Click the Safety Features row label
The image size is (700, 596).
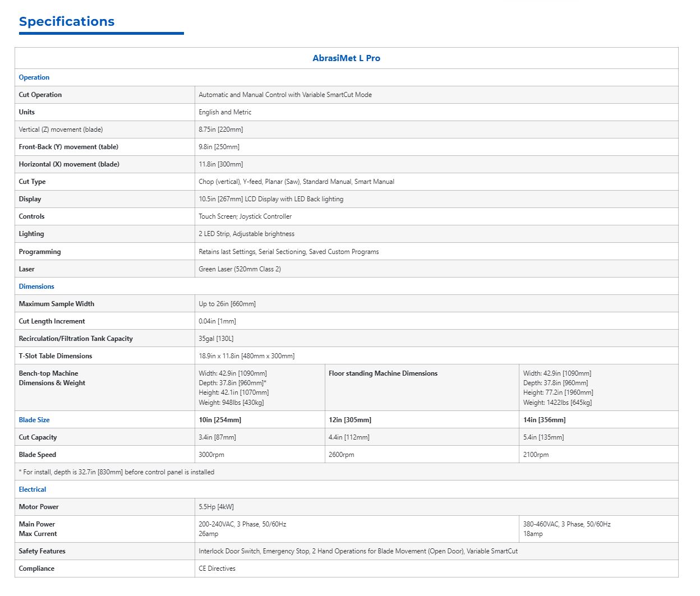(x=42, y=551)
